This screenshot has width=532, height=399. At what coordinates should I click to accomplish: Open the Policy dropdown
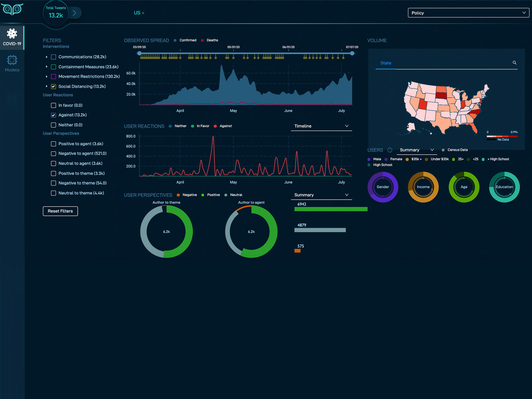pyautogui.click(x=468, y=13)
